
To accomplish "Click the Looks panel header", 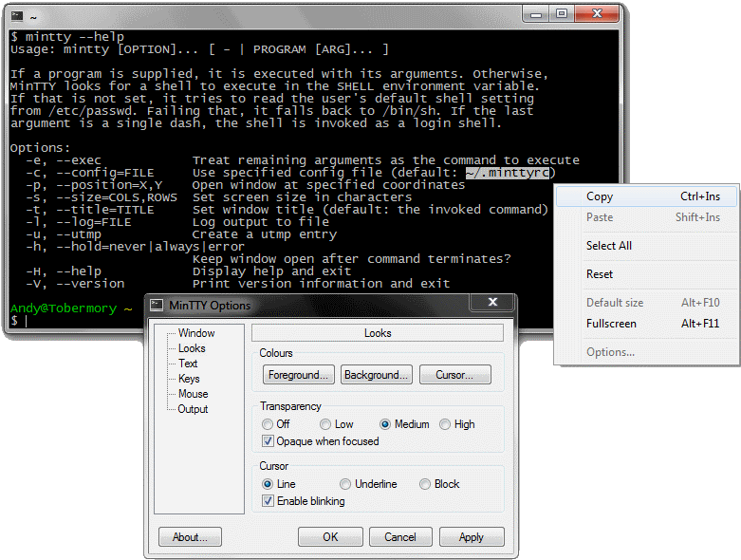I will pos(378,333).
